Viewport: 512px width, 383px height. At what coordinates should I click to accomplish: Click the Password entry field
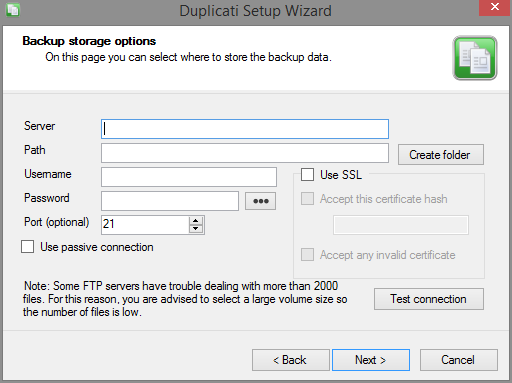pyautogui.click(x=170, y=201)
